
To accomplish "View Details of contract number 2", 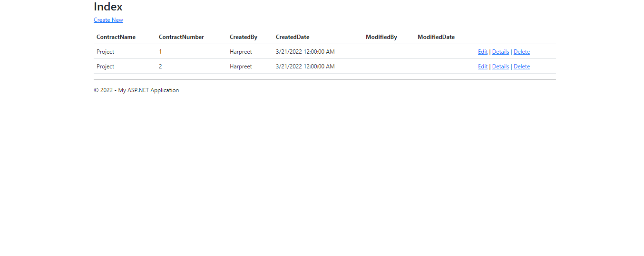I will 500,66.
